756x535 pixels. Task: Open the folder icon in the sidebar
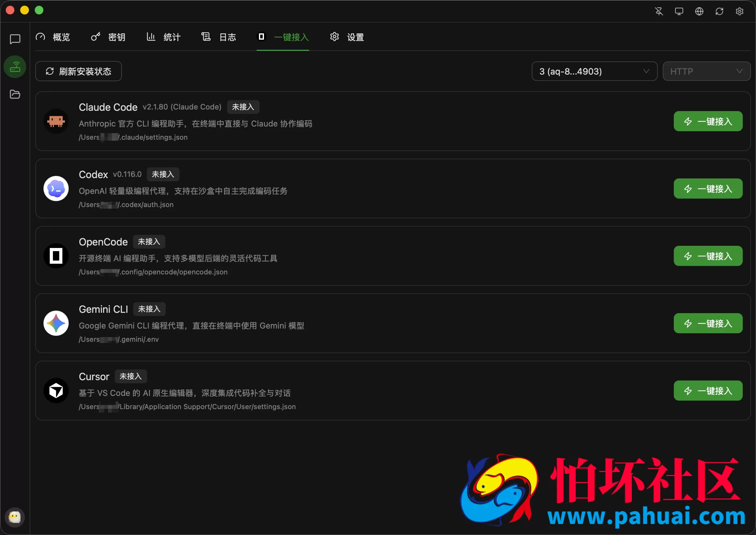click(14, 94)
